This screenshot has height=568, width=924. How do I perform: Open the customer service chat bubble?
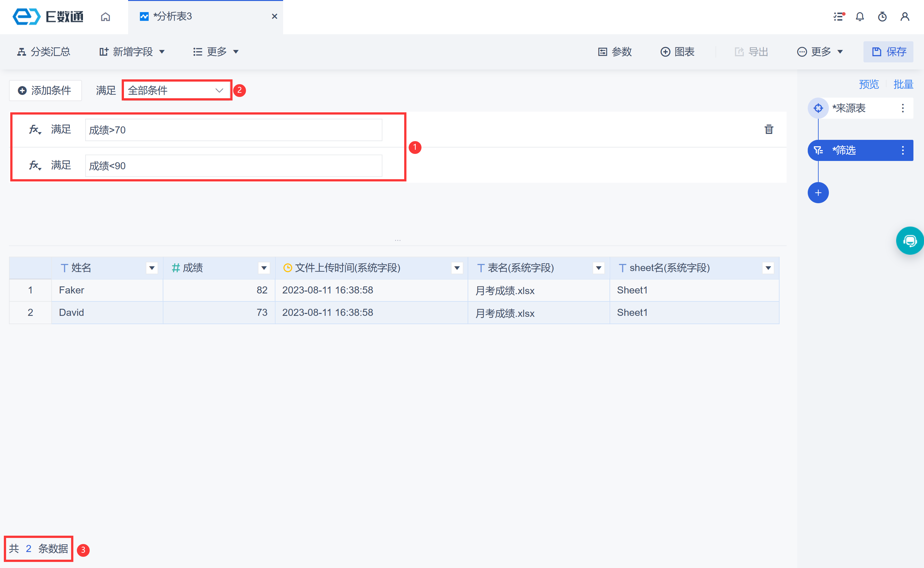pyautogui.click(x=910, y=241)
